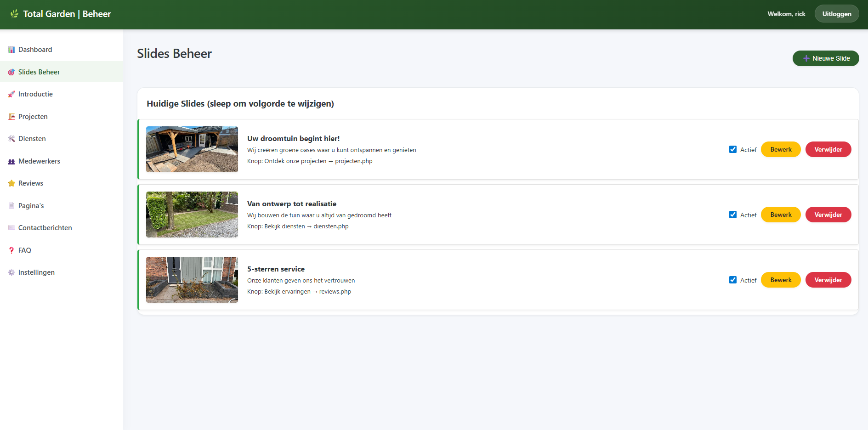Image resolution: width=868 pixels, height=430 pixels.
Task: Click 'Knop: Bekijk ervaringen → reviews.php' text
Action: [299, 292]
